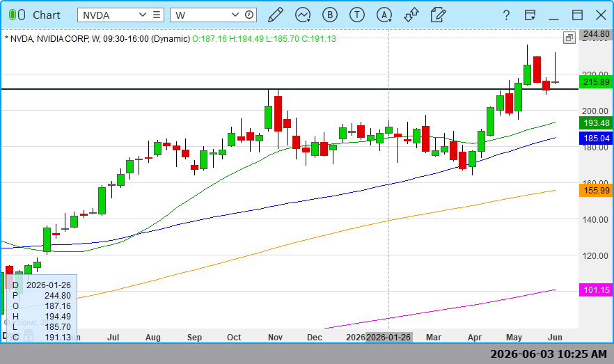Click the Jun label on time axis
The image size is (614, 364).
point(556,338)
